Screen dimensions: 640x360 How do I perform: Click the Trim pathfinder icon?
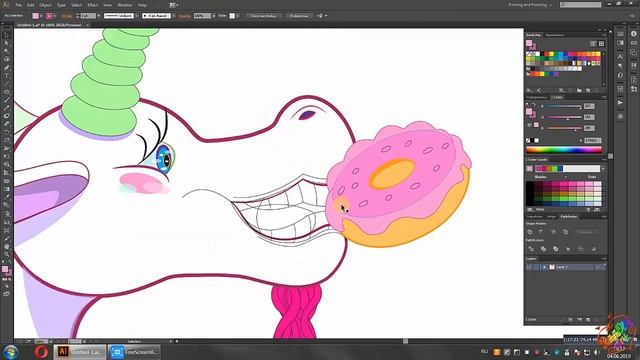543,249
